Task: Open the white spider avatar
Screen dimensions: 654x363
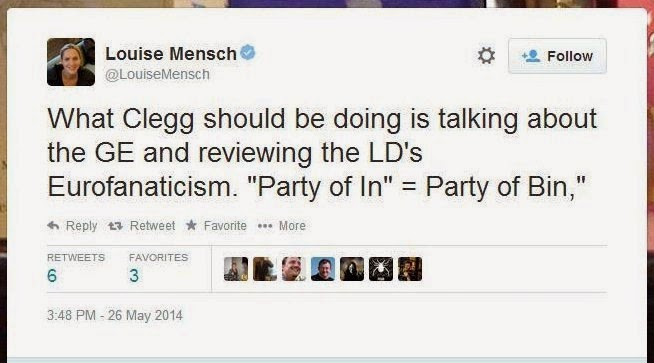Action: 381,269
